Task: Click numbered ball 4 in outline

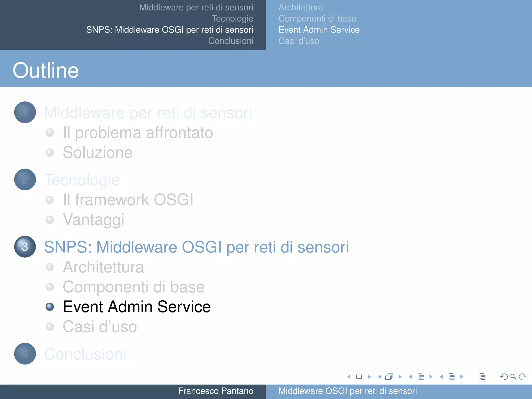Action: 25,354
